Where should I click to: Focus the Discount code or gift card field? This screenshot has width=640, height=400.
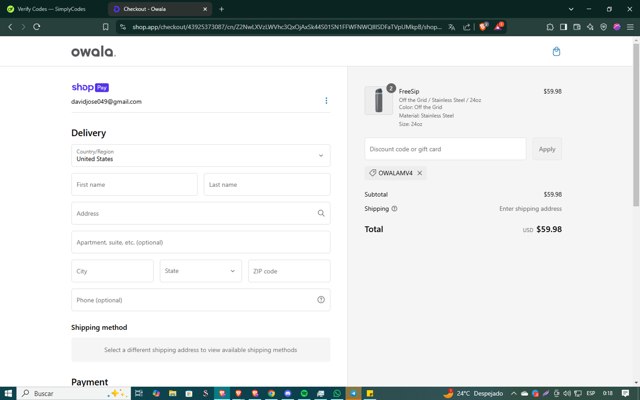tap(445, 149)
